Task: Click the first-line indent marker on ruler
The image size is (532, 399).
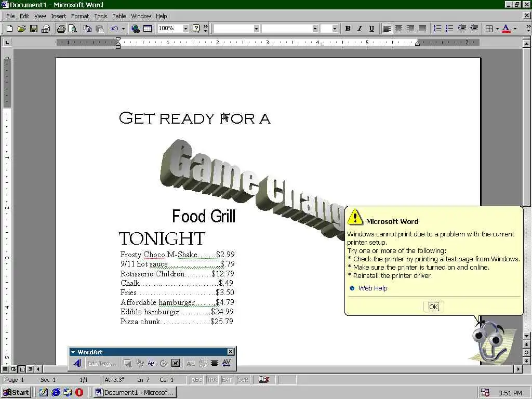Action: tap(118, 40)
